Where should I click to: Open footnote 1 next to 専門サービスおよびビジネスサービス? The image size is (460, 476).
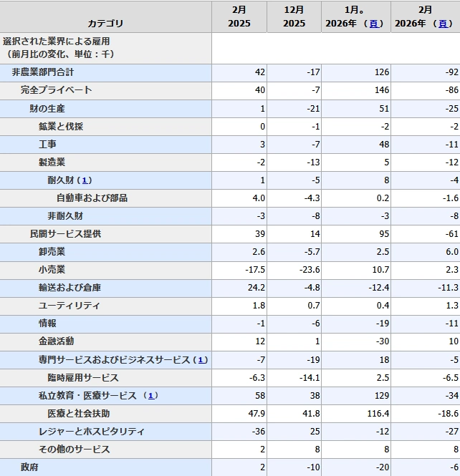click(202, 359)
